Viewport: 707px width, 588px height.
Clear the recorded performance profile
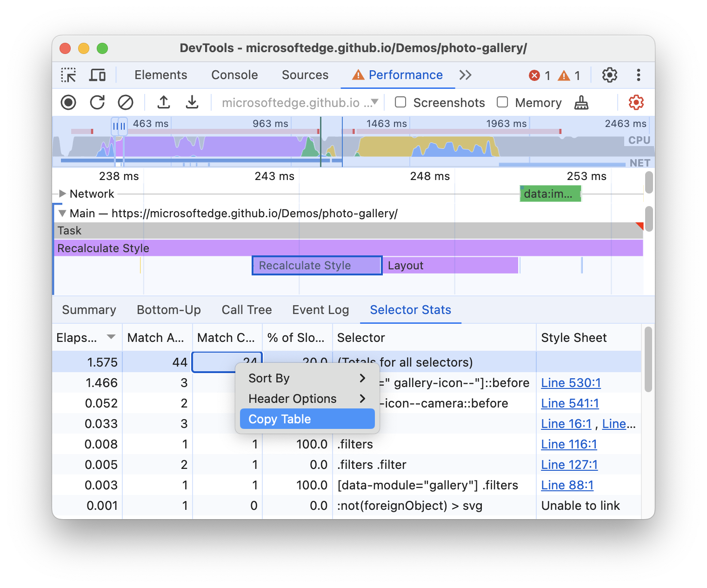(x=125, y=102)
